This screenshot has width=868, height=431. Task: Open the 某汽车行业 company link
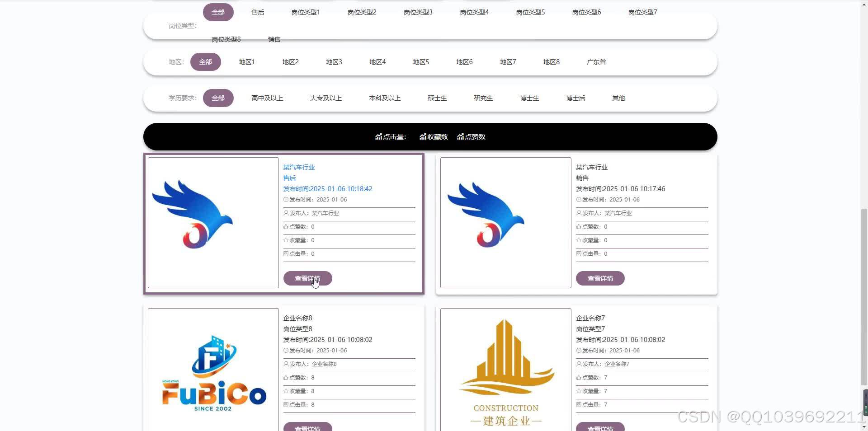pyautogui.click(x=298, y=167)
